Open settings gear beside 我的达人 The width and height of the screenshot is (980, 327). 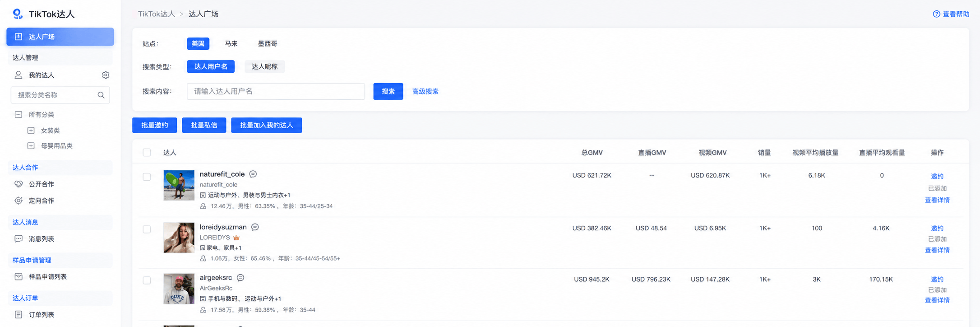106,75
